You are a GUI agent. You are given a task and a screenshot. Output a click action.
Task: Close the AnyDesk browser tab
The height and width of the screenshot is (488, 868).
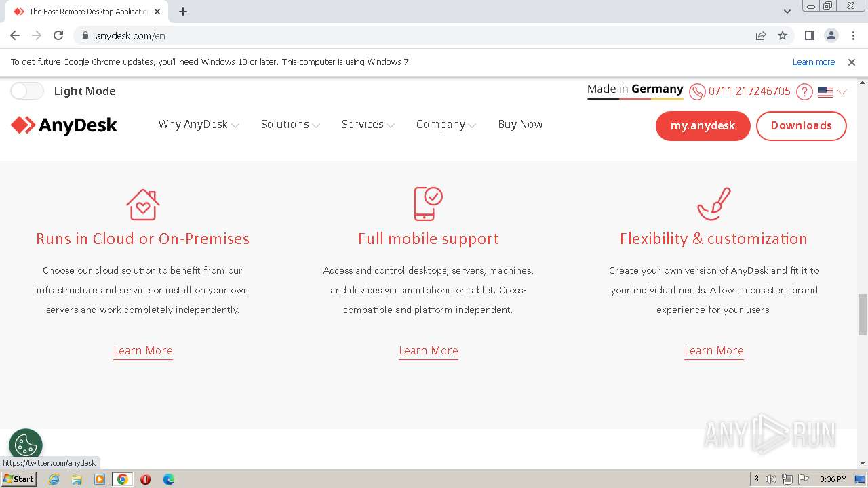157,12
